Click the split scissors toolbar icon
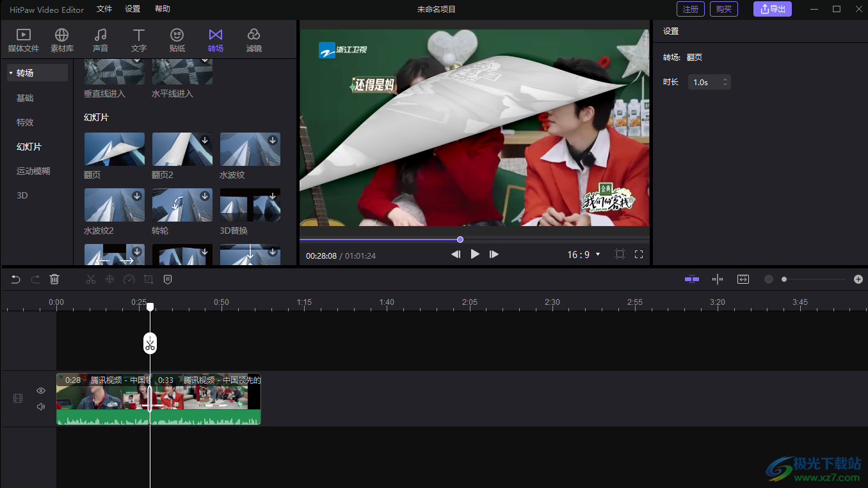Image resolution: width=868 pixels, height=488 pixels. pyautogui.click(x=91, y=279)
